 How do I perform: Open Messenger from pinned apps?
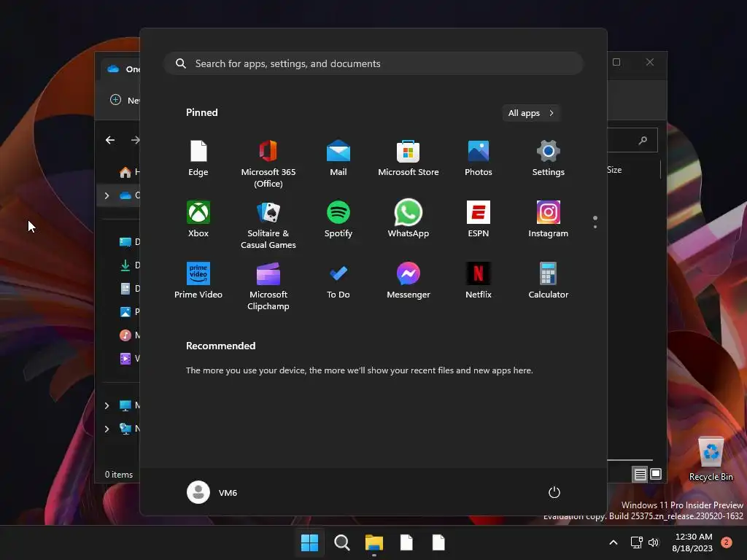[x=409, y=281]
